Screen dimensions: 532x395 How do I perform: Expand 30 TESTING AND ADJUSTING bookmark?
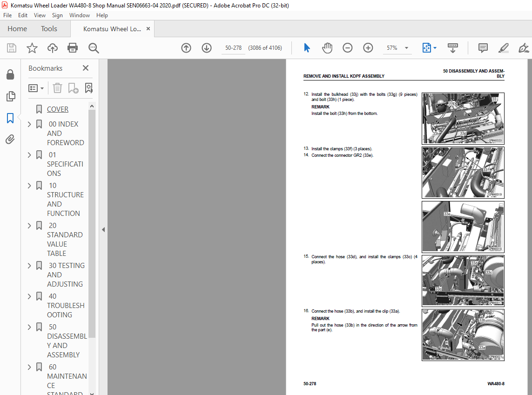point(29,266)
